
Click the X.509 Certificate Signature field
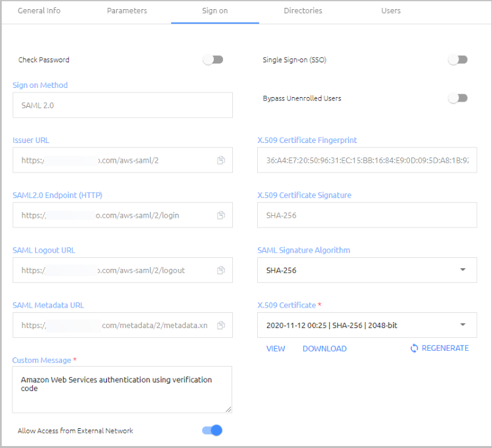point(367,215)
